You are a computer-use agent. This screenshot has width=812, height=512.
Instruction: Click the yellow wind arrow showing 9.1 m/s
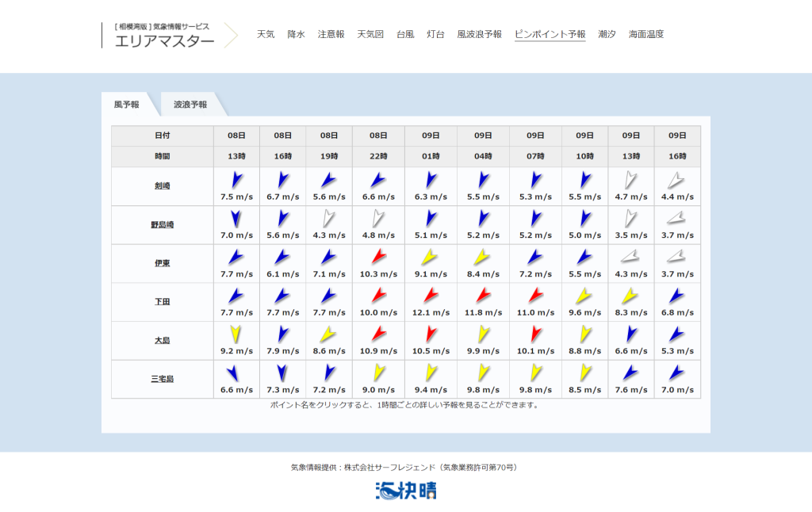tap(431, 257)
